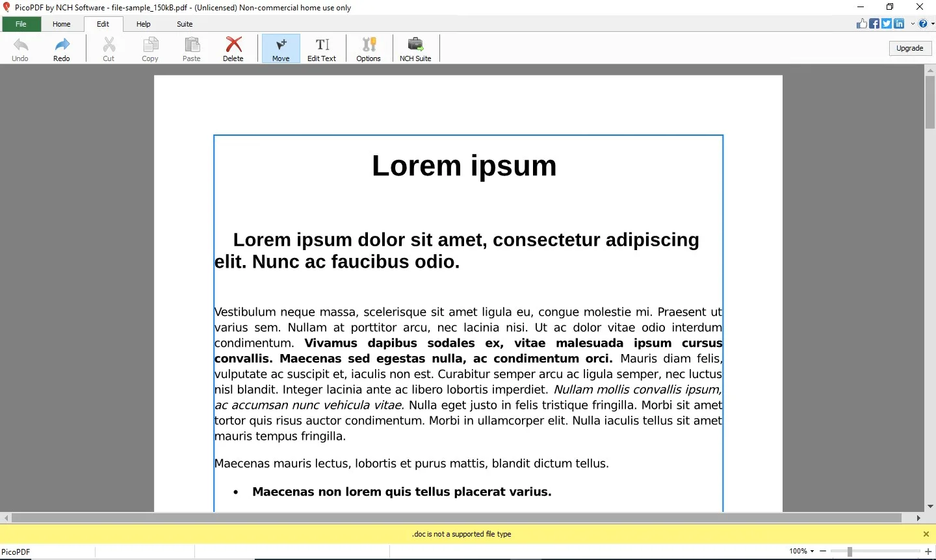Click the horizontal scroll right arrow
936x560 pixels.
click(x=918, y=518)
